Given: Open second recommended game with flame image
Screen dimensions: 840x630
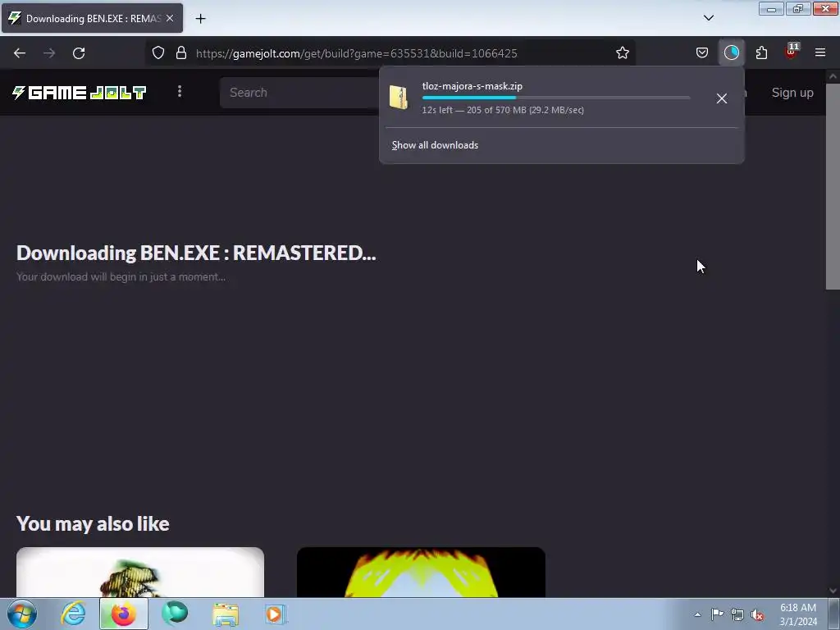Looking at the screenshot, I should 421,572.
